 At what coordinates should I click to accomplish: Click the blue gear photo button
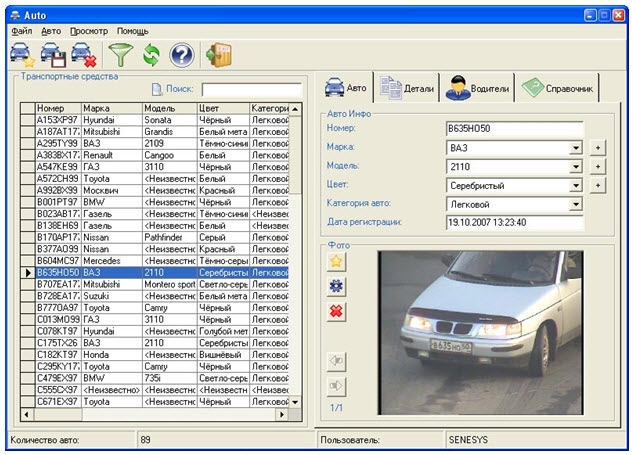click(336, 286)
